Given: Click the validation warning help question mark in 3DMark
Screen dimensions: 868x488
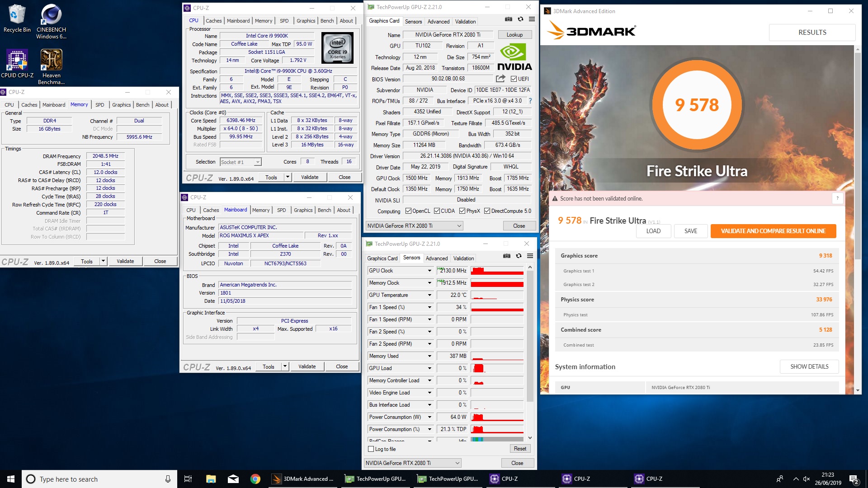Looking at the screenshot, I should tap(837, 198).
